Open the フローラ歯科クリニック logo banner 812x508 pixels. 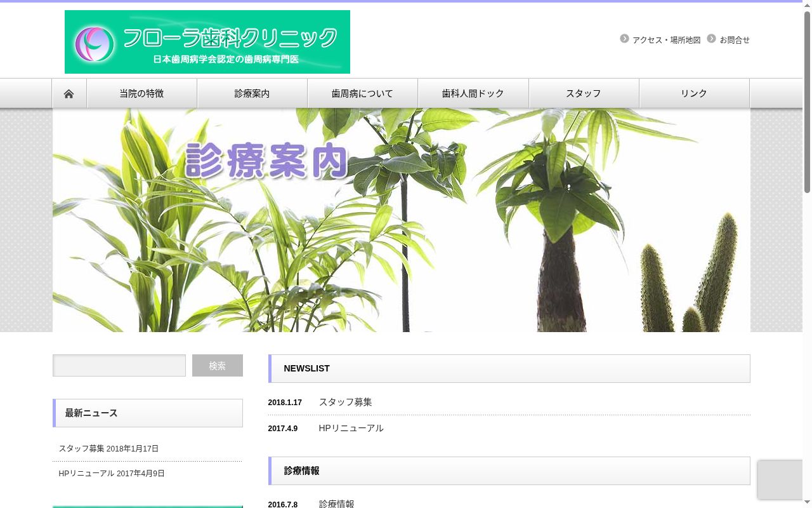207,42
